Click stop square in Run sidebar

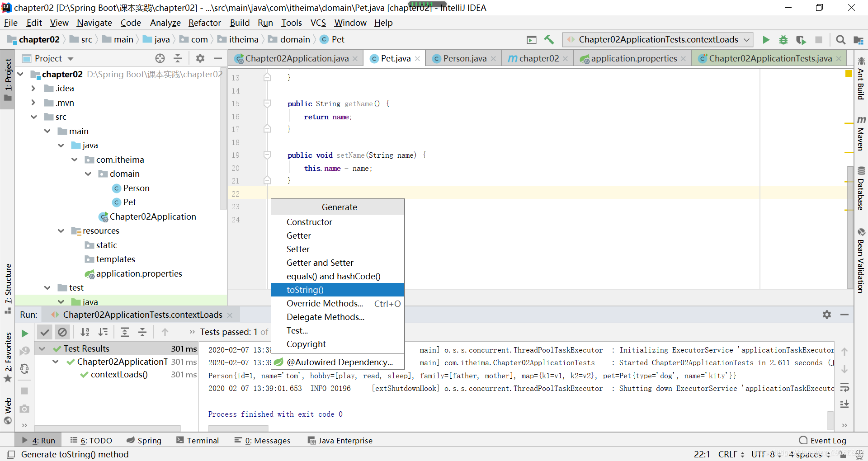24,391
